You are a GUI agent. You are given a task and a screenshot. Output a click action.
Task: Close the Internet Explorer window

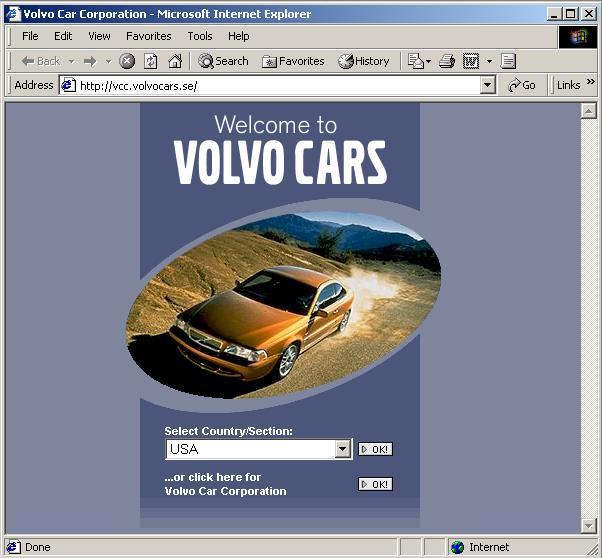tap(589, 14)
